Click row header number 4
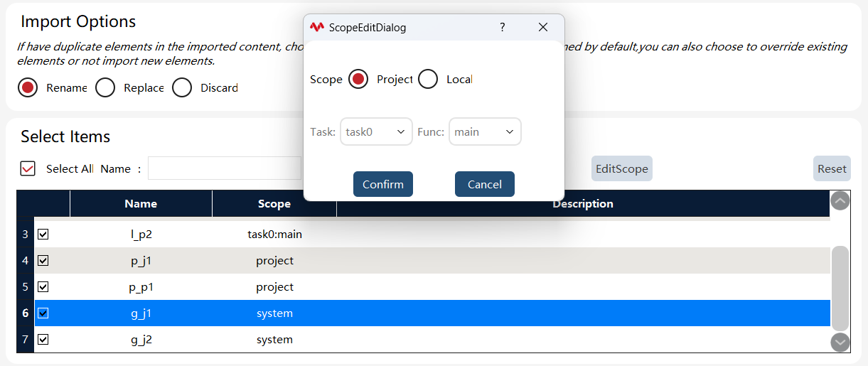The height and width of the screenshot is (366, 868). point(25,260)
